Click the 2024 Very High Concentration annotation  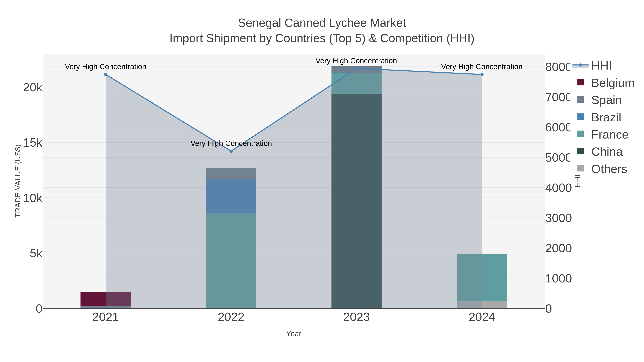click(x=482, y=67)
